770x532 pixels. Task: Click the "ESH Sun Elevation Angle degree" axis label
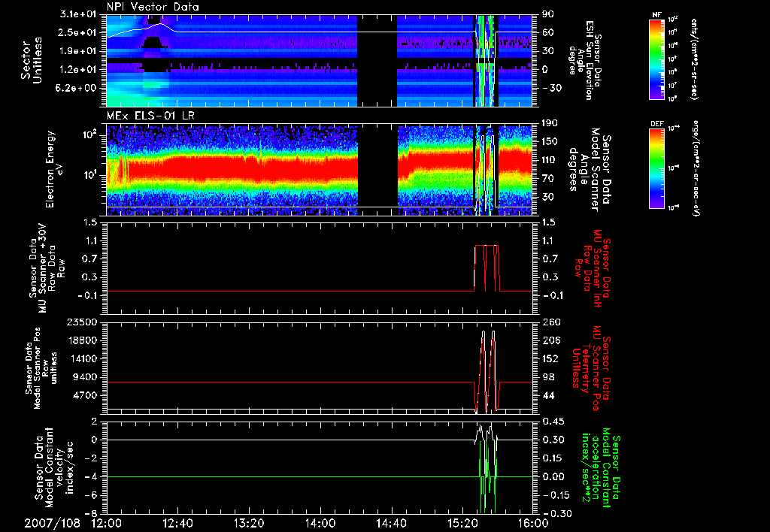(x=584, y=60)
